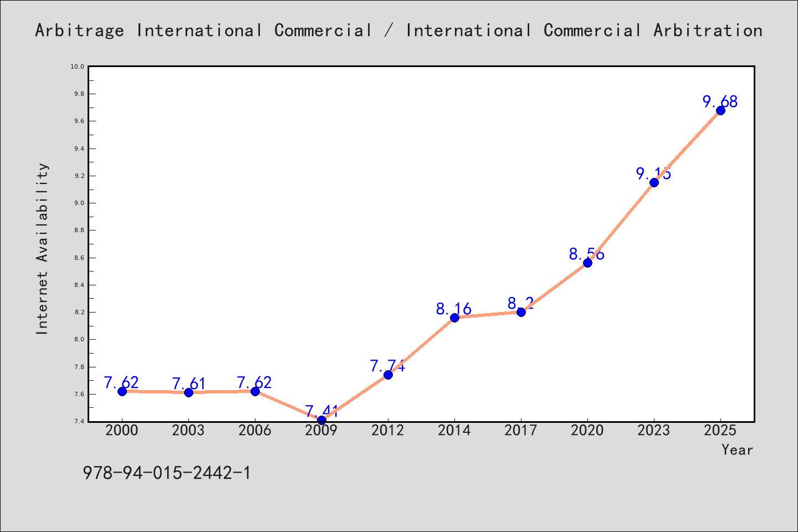Screen dimensions: 798x532
Task: Click the data point above year 2006
Action: [255, 391]
